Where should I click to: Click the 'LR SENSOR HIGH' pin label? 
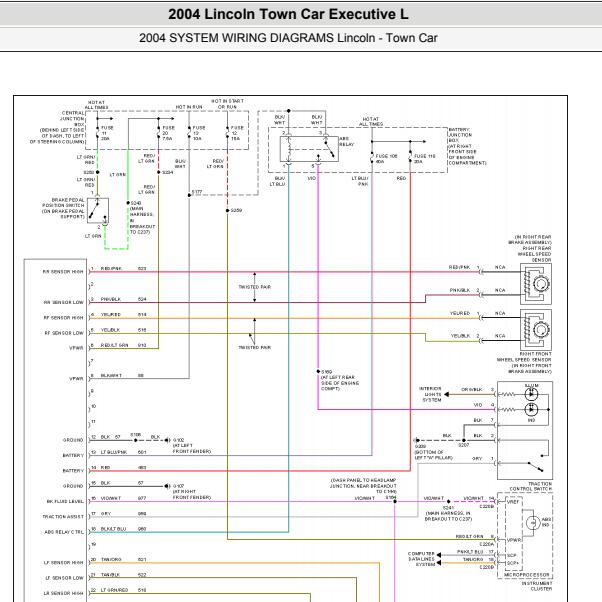coord(63,594)
